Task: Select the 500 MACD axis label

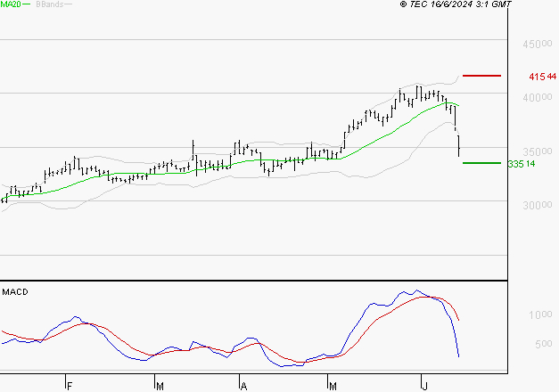Action: pos(544,344)
